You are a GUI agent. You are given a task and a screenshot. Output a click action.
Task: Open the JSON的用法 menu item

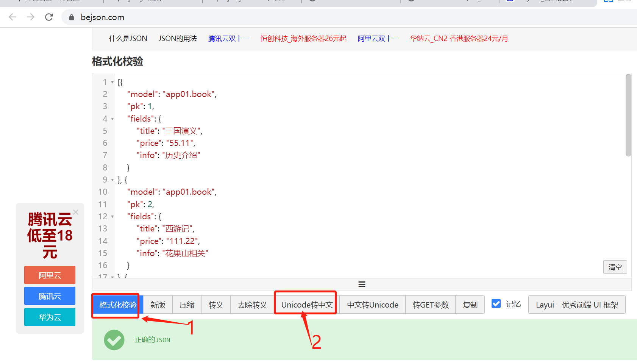click(178, 39)
